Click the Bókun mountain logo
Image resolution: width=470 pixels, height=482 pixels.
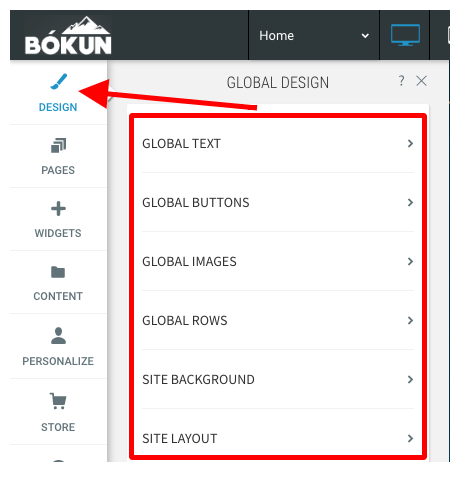pyautogui.click(x=68, y=36)
